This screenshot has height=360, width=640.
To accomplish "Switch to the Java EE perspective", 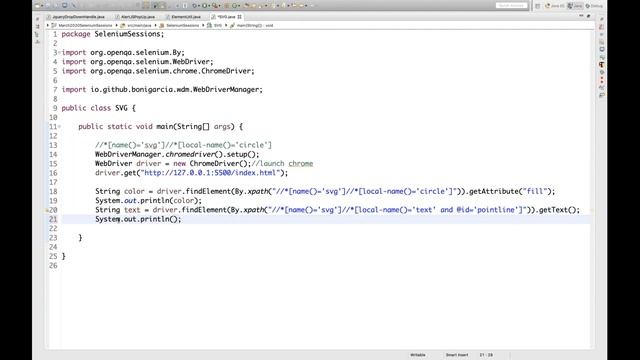I will tap(555, 6).
